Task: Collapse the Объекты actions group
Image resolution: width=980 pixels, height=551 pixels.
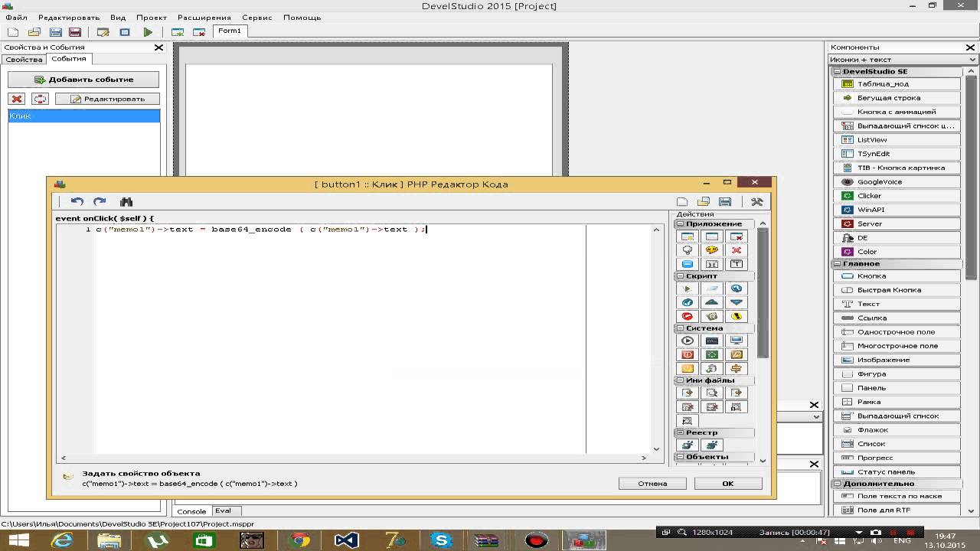Action: point(680,457)
